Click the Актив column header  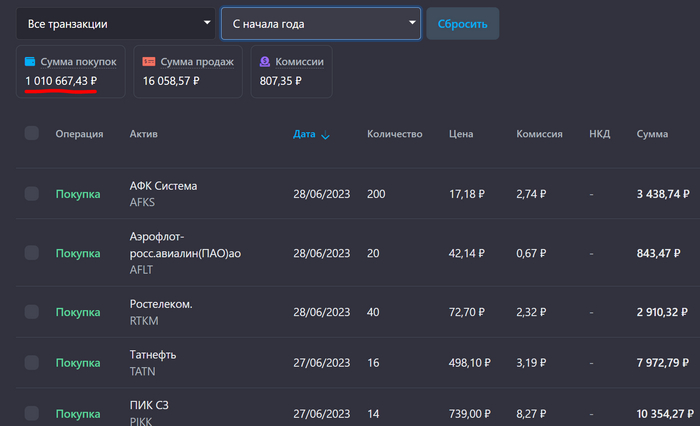144,134
